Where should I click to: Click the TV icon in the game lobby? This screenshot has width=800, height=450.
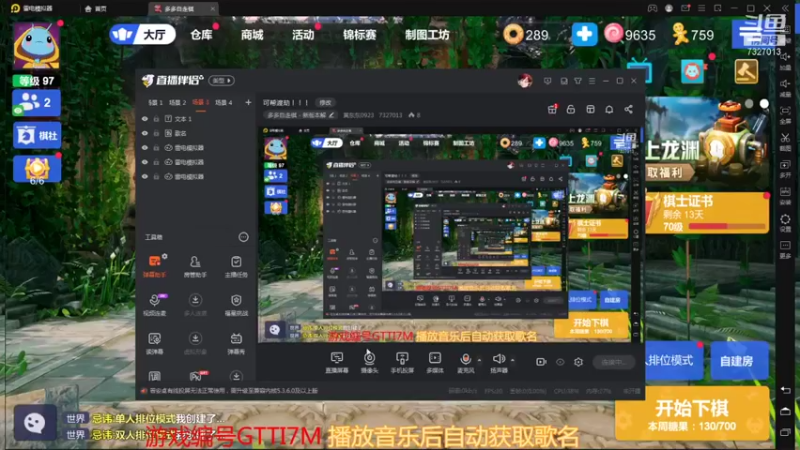tap(639, 71)
